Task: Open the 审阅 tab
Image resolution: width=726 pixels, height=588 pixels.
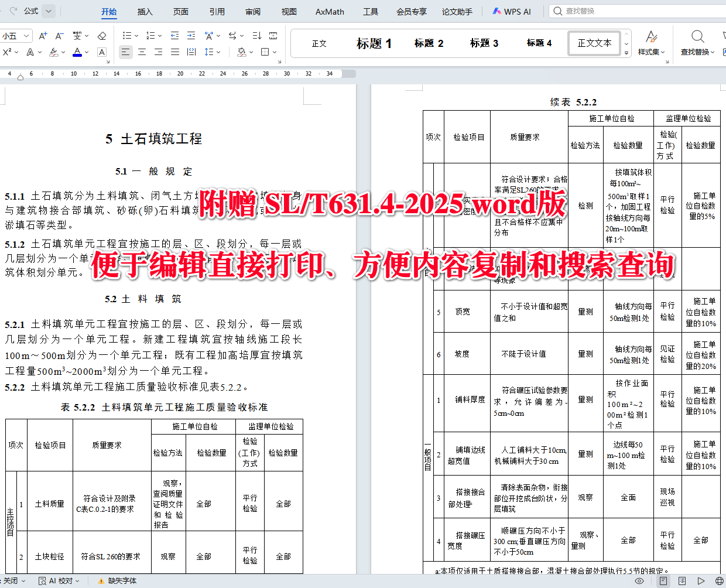Action: coord(253,11)
